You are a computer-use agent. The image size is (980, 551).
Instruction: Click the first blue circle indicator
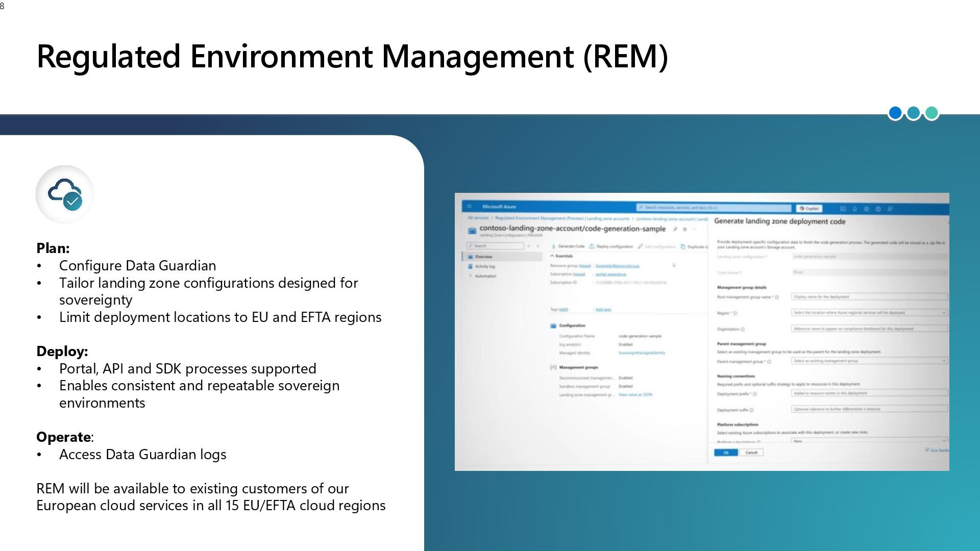pos(895,113)
